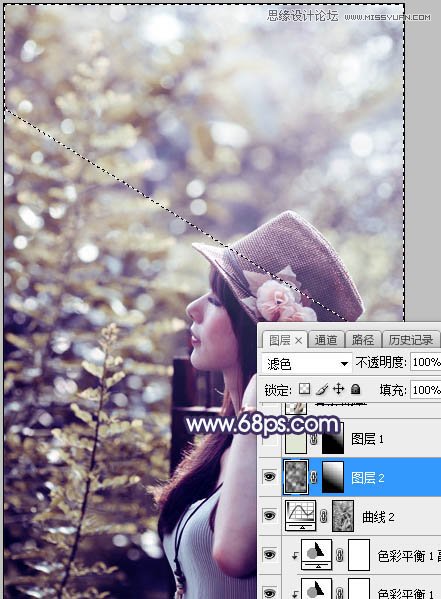The width and height of the screenshot is (441, 599).
Task: Enable lock position move icon
Action: coord(339,389)
